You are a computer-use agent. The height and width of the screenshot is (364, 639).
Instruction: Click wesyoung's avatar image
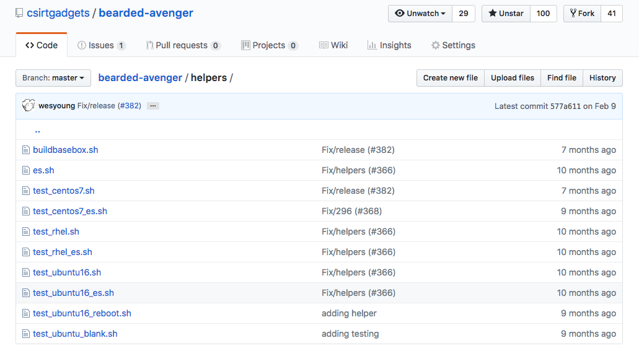pos(28,105)
